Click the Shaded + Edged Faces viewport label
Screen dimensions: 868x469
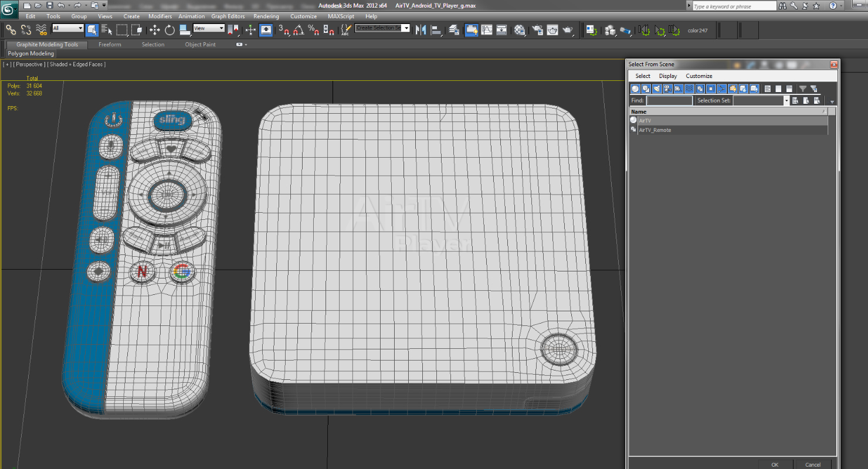[x=76, y=64]
